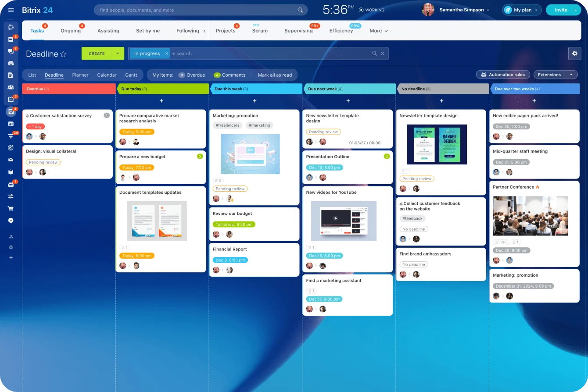Click Mark all as read

275,75
